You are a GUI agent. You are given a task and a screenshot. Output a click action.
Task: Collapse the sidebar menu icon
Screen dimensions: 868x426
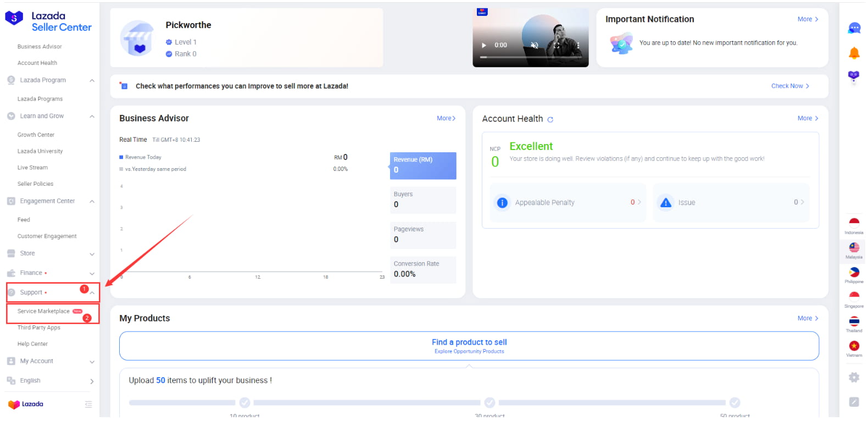[88, 405]
